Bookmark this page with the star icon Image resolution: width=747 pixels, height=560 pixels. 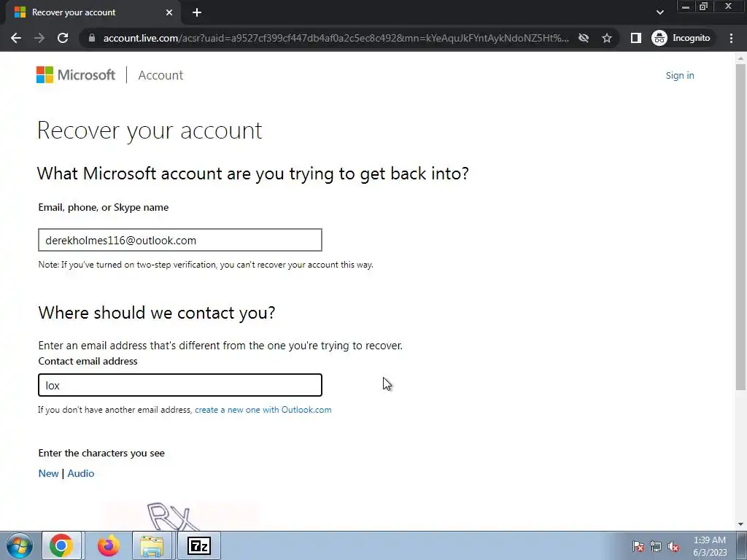pyautogui.click(x=606, y=38)
